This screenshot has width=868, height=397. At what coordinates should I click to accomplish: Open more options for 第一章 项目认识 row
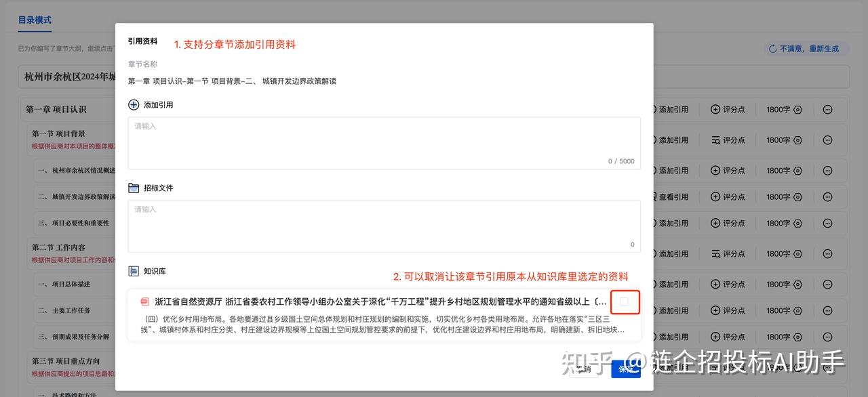pyautogui.click(x=827, y=110)
